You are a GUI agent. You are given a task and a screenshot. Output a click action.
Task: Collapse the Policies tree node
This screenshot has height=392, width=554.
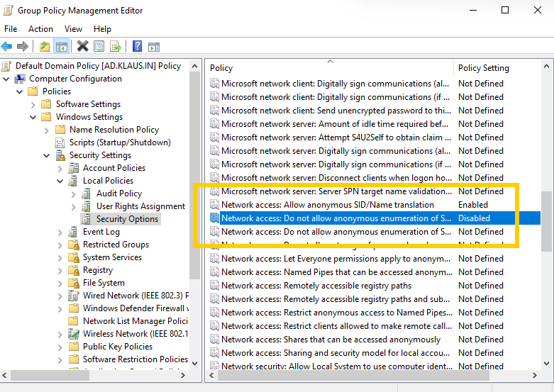click(x=19, y=91)
